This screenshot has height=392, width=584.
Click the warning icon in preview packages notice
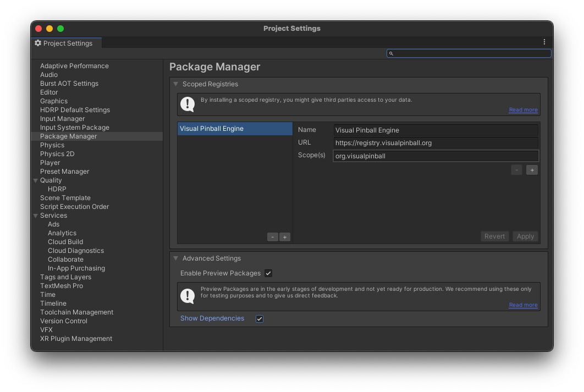coord(188,296)
